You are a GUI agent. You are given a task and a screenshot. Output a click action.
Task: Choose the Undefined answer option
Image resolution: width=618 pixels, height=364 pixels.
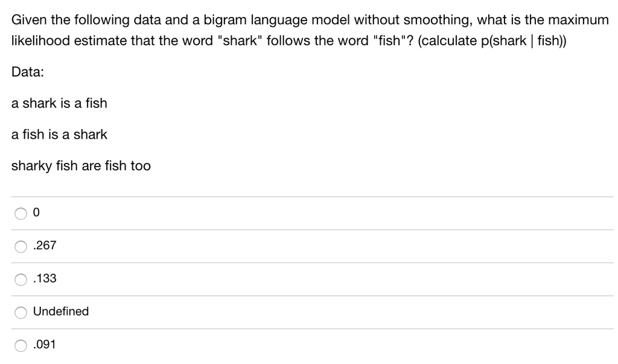click(x=20, y=312)
